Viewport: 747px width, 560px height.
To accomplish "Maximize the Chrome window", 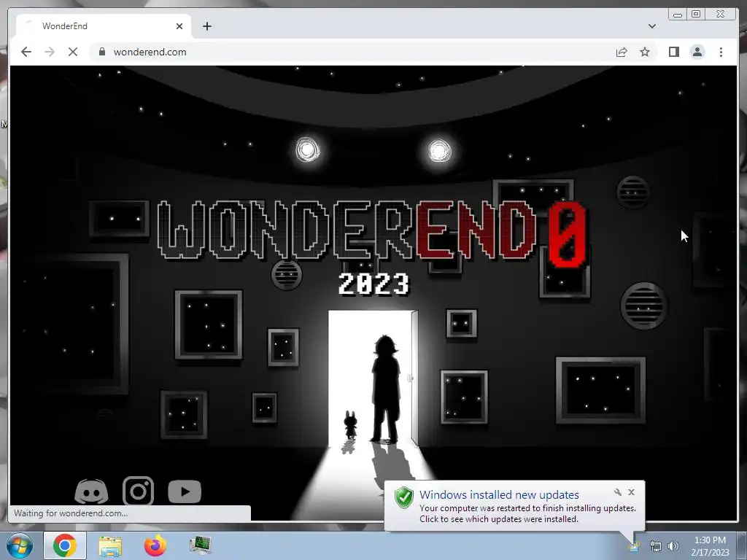I will (x=696, y=15).
